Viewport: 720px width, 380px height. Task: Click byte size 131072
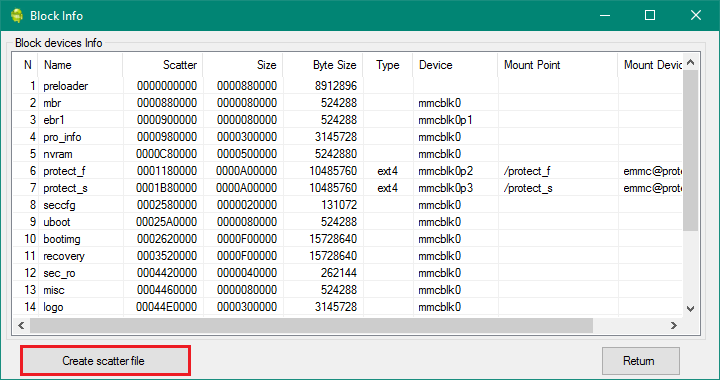point(339,205)
